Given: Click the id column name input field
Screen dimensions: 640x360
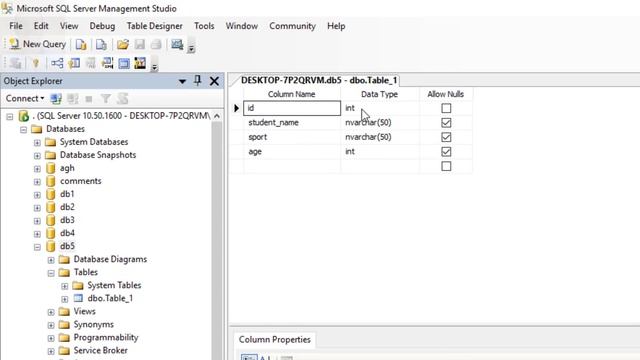Looking at the screenshot, I should (292, 108).
